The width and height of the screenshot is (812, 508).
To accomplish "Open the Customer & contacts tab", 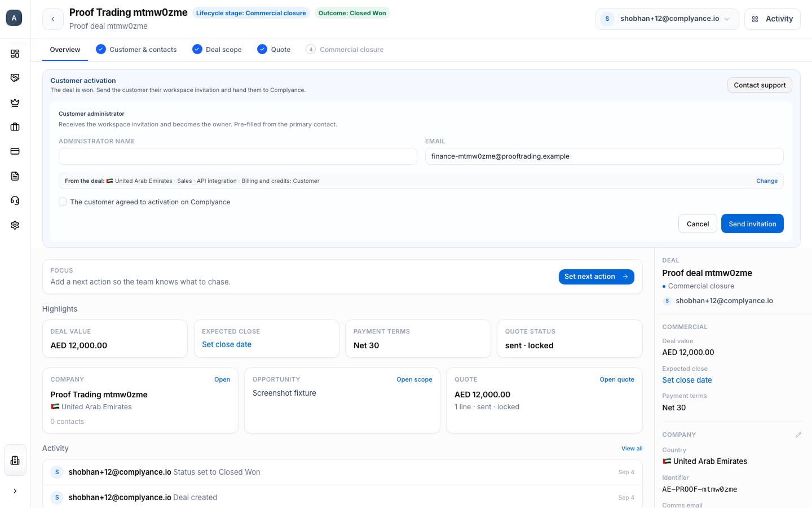I will click(136, 50).
